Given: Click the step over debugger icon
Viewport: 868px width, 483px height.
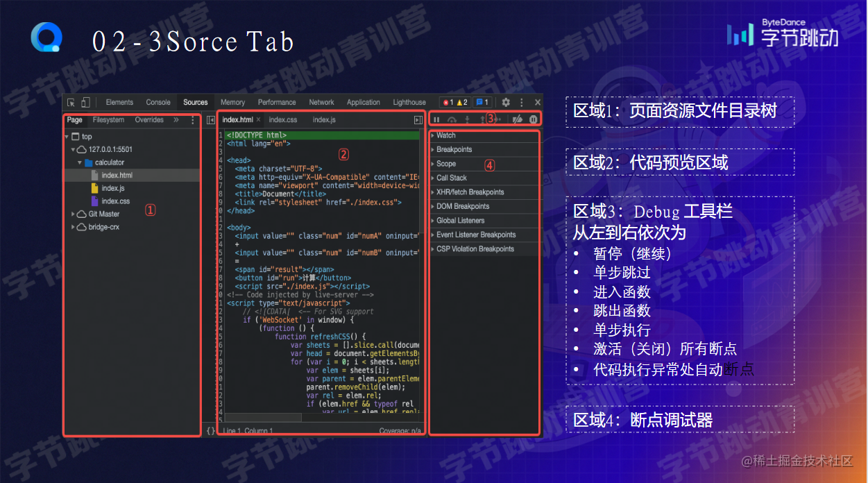Looking at the screenshot, I should click(452, 119).
